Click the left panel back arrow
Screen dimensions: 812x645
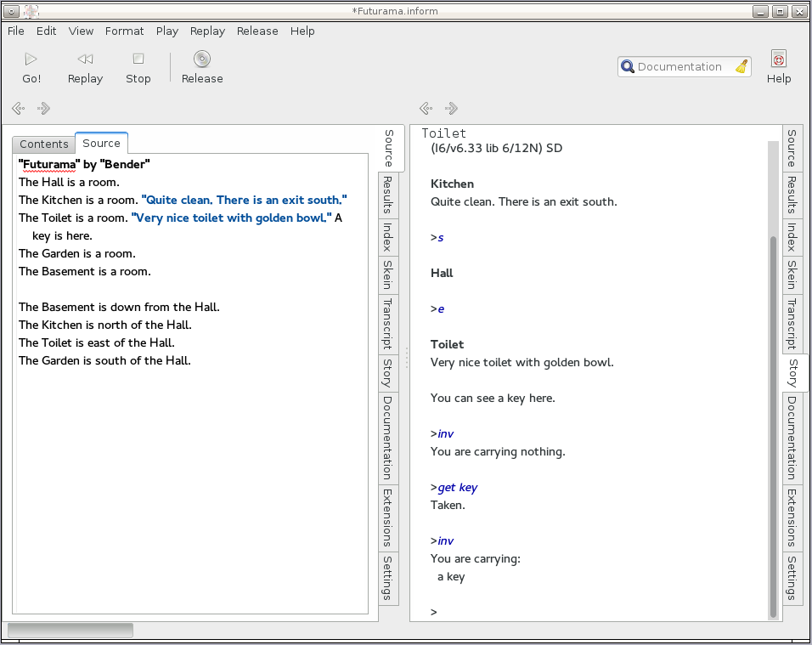(x=18, y=109)
